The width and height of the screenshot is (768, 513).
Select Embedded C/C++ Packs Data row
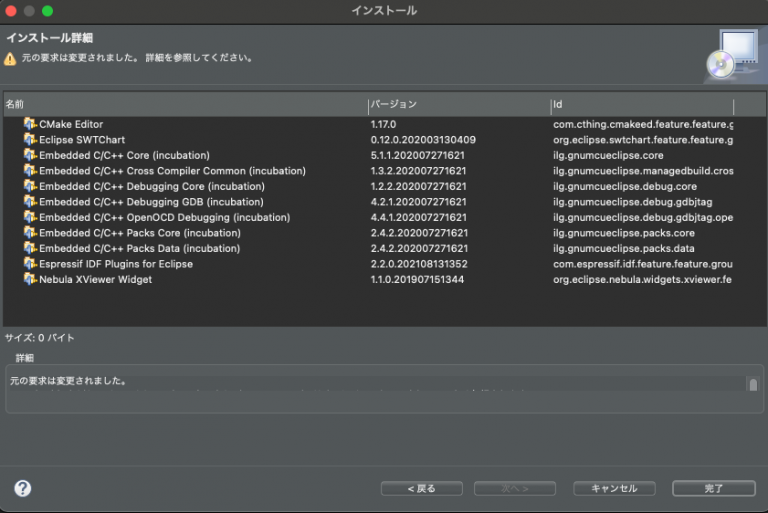[140, 248]
